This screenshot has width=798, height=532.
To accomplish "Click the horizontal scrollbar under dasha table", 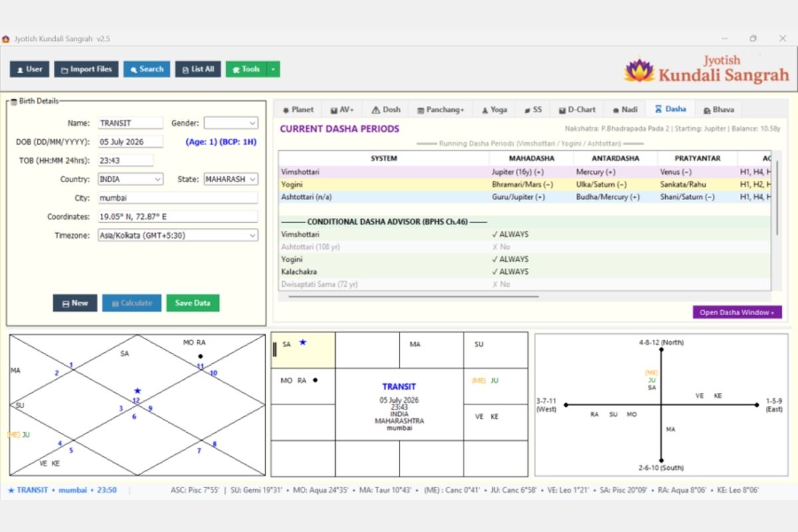I will coord(414,297).
